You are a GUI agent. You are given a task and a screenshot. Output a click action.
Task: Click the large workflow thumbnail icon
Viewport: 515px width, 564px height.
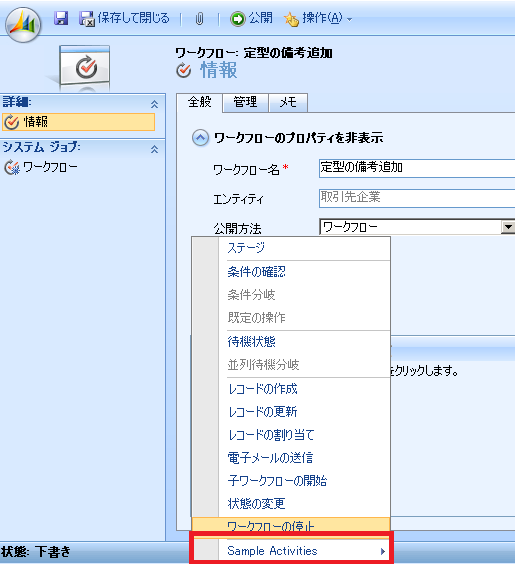(85, 67)
